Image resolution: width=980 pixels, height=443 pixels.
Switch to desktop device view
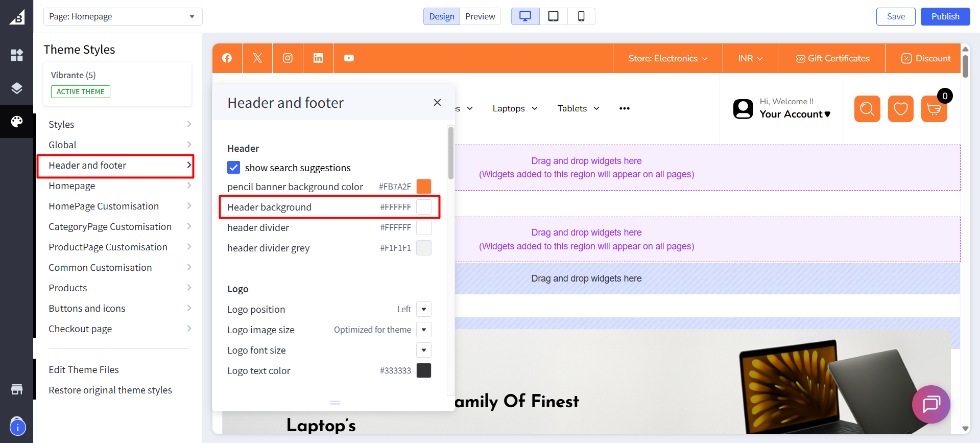(x=525, y=16)
